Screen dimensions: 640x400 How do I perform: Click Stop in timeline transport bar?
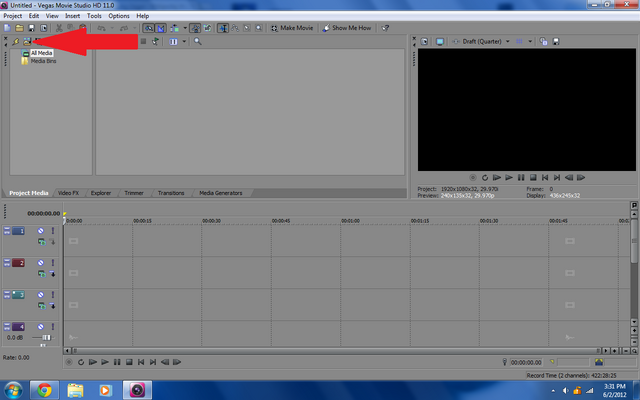[129, 362]
